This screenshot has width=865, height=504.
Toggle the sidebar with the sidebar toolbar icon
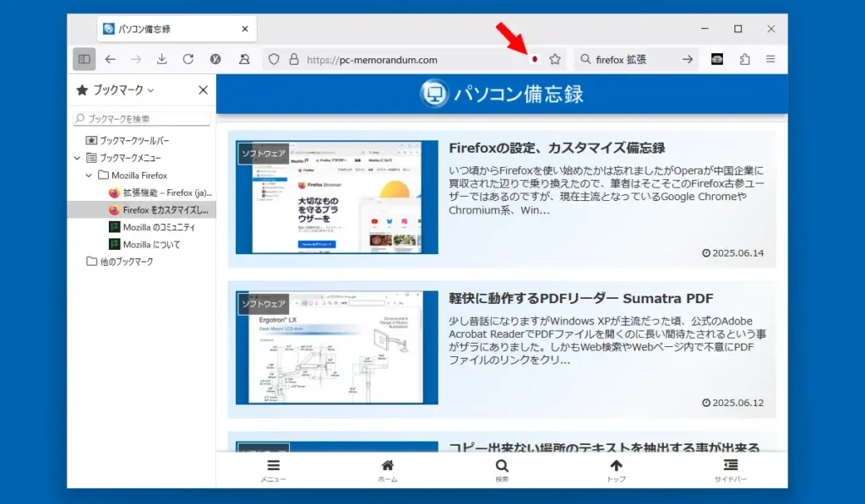[x=84, y=59]
